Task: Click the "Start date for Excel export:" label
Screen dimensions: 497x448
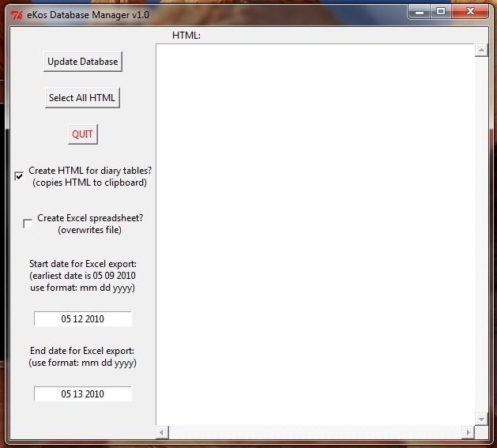Action: [83, 264]
